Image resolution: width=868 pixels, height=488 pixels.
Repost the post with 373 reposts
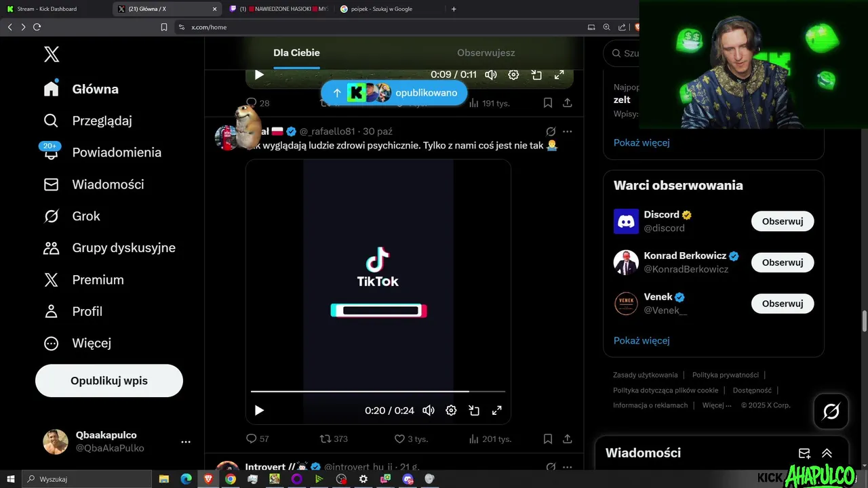click(x=334, y=439)
